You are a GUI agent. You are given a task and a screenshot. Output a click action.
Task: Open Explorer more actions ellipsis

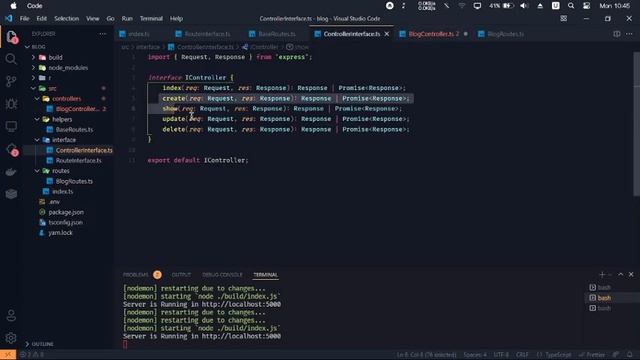tap(103, 34)
